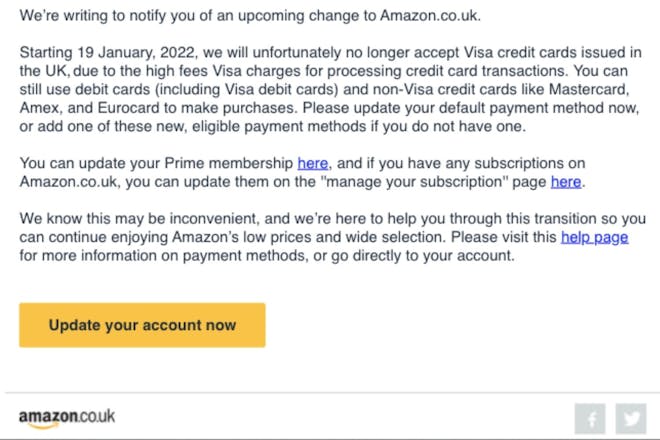Click the 'We're writing to notify you' sentence
Viewport: 660px width, 440px height.
pos(250,16)
